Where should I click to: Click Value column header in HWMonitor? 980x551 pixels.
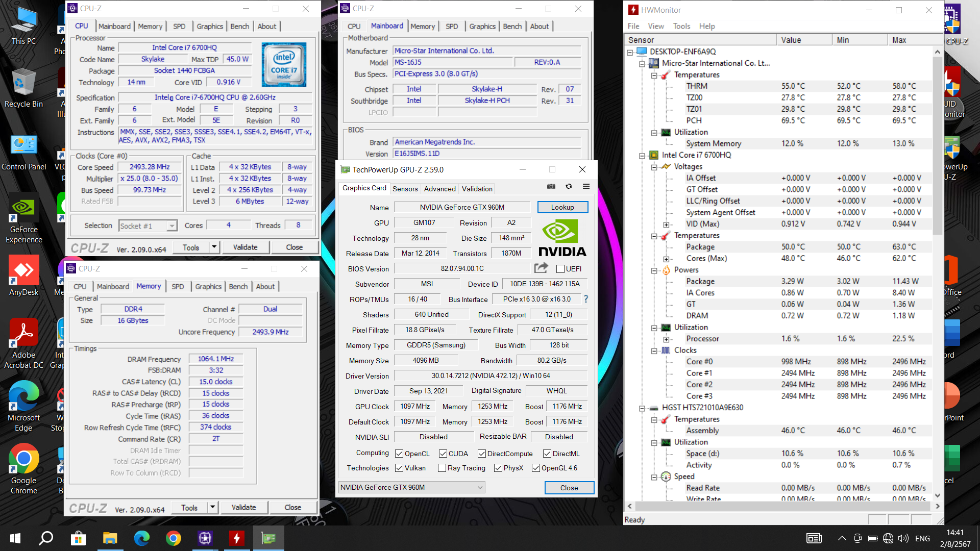tap(804, 40)
